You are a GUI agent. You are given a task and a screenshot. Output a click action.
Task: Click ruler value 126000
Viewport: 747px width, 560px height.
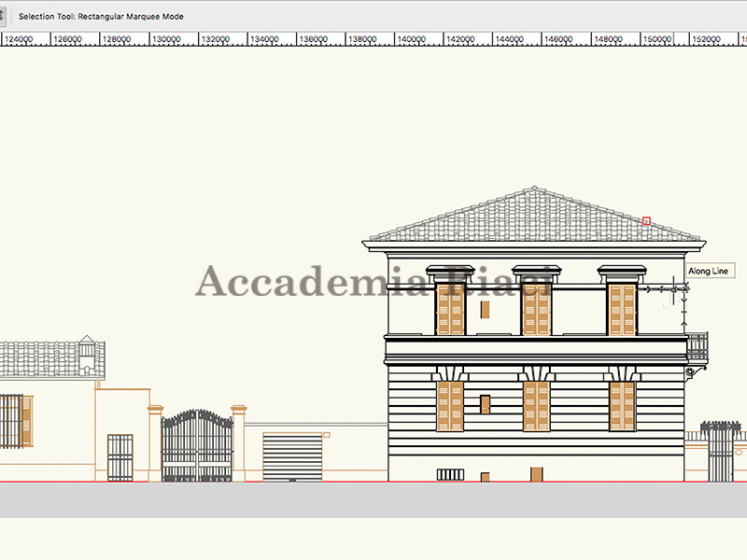tap(67, 39)
